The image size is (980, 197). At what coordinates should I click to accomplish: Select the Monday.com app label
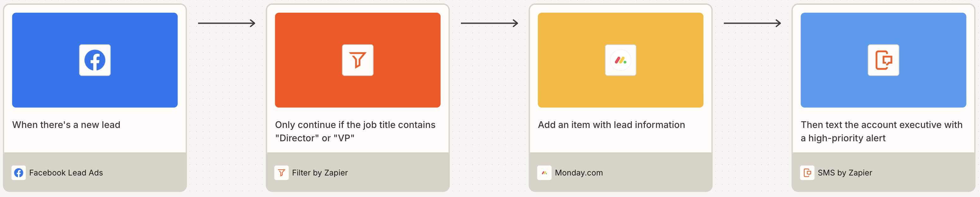[x=579, y=173]
